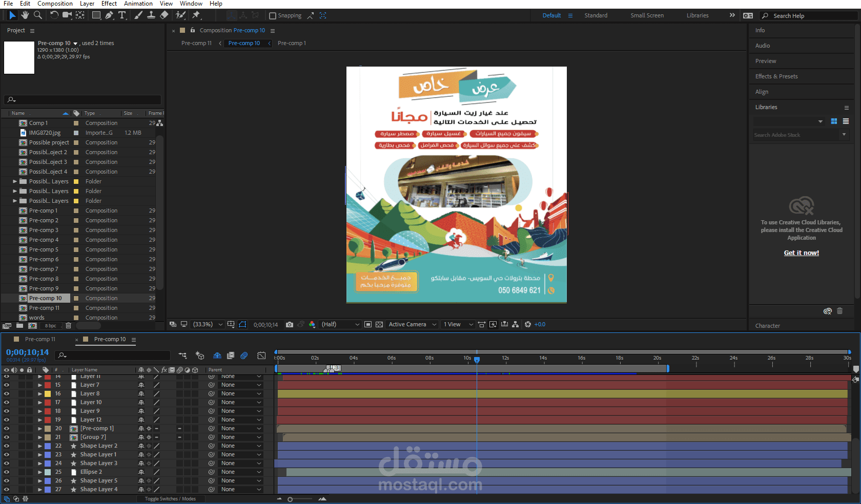Select the Pen tool
The height and width of the screenshot is (504, 861).
(x=109, y=15)
